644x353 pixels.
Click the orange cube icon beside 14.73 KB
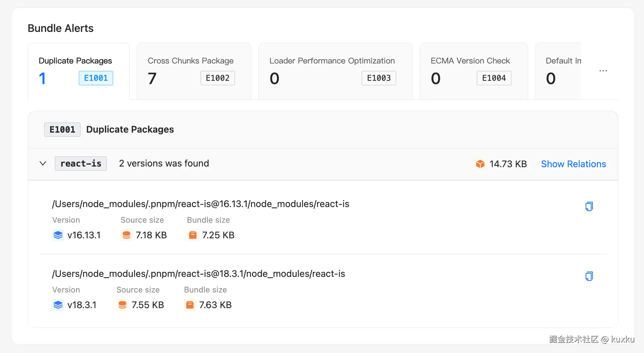[x=480, y=164]
